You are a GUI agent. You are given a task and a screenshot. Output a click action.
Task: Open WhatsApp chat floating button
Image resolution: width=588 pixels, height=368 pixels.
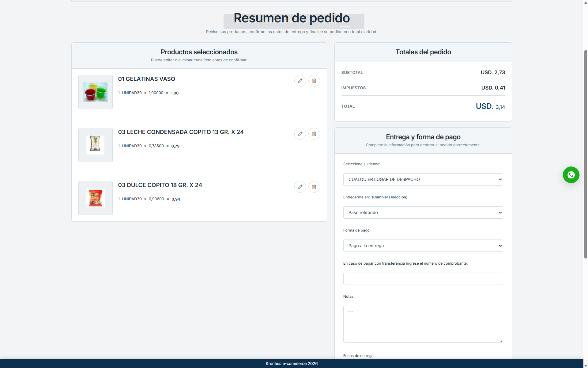pyautogui.click(x=571, y=175)
